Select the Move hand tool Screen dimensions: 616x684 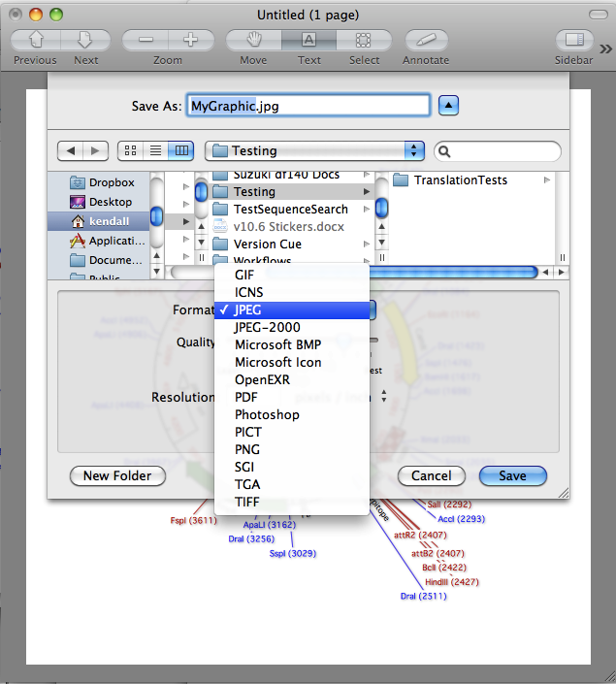pyautogui.click(x=253, y=41)
